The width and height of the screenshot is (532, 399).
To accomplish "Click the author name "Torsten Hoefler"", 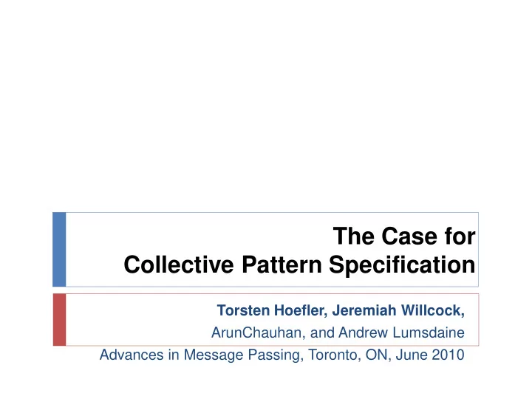I will point(270,310).
